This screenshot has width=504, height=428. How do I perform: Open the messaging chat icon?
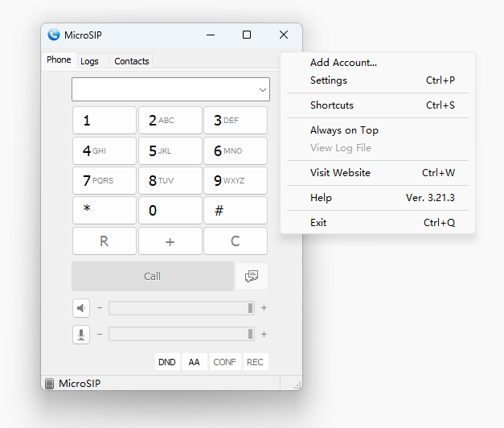tap(252, 276)
